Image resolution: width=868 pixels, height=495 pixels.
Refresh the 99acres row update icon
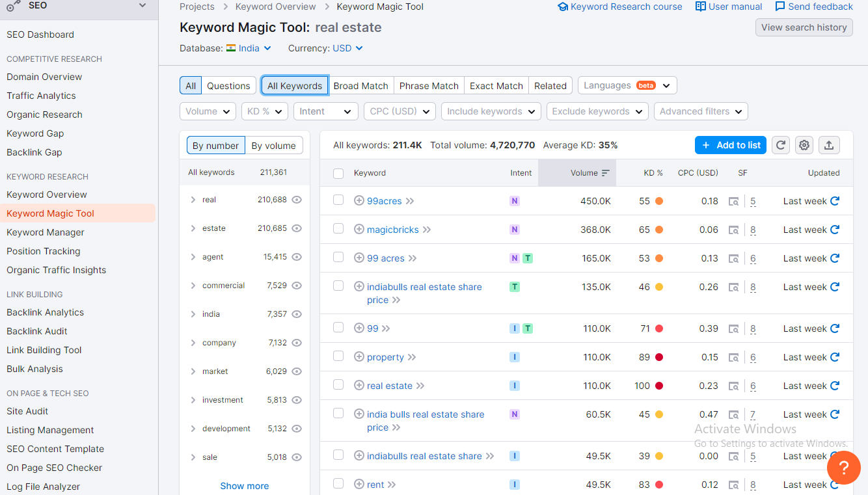point(835,201)
